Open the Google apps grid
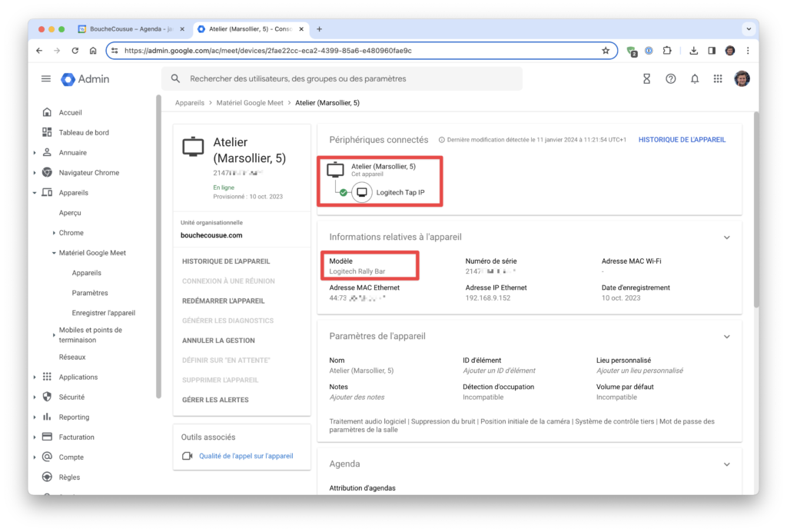 [x=718, y=79]
